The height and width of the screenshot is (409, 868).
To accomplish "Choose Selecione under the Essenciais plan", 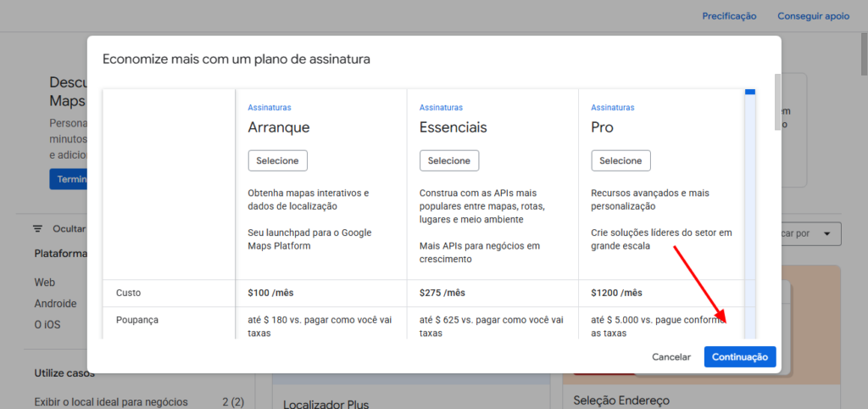I will [x=449, y=160].
